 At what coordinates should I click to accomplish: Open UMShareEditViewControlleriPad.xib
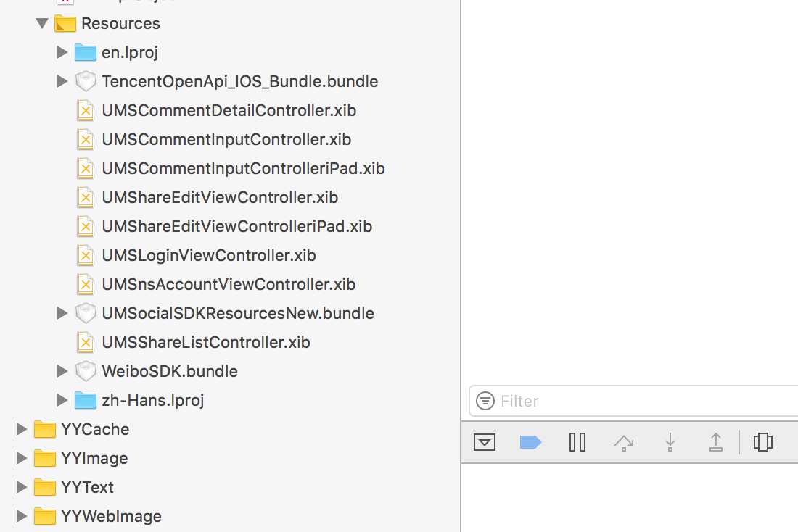(x=236, y=226)
